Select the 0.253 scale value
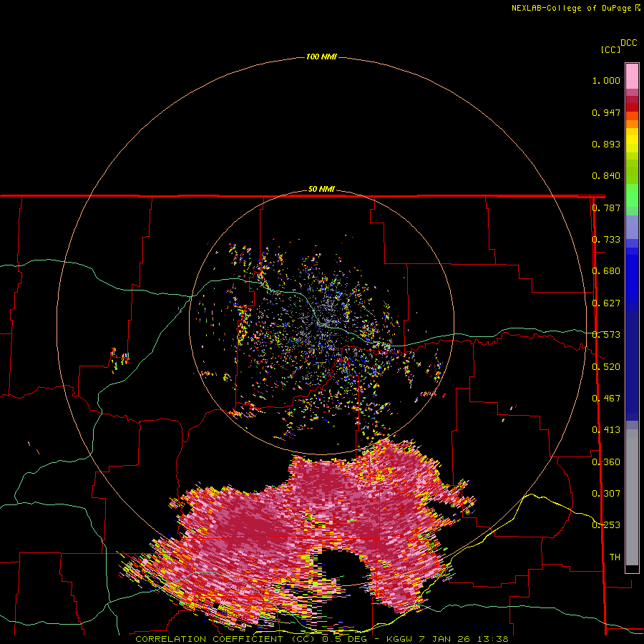 click(x=606, y=525)
